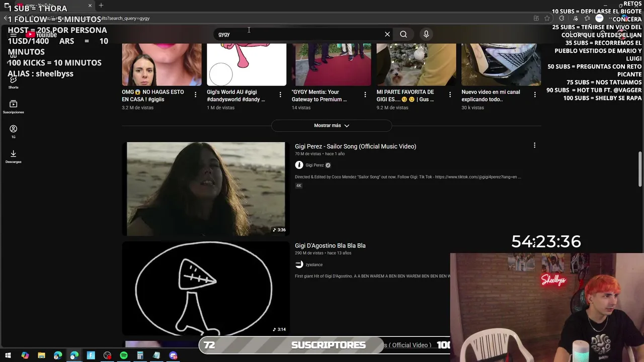Open a new browser tab with plus
This screenshot has height=362, width=644.
click(101, 6)
